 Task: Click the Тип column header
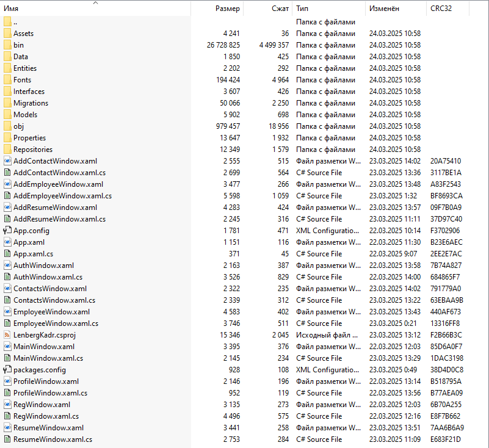pos(302,9)
